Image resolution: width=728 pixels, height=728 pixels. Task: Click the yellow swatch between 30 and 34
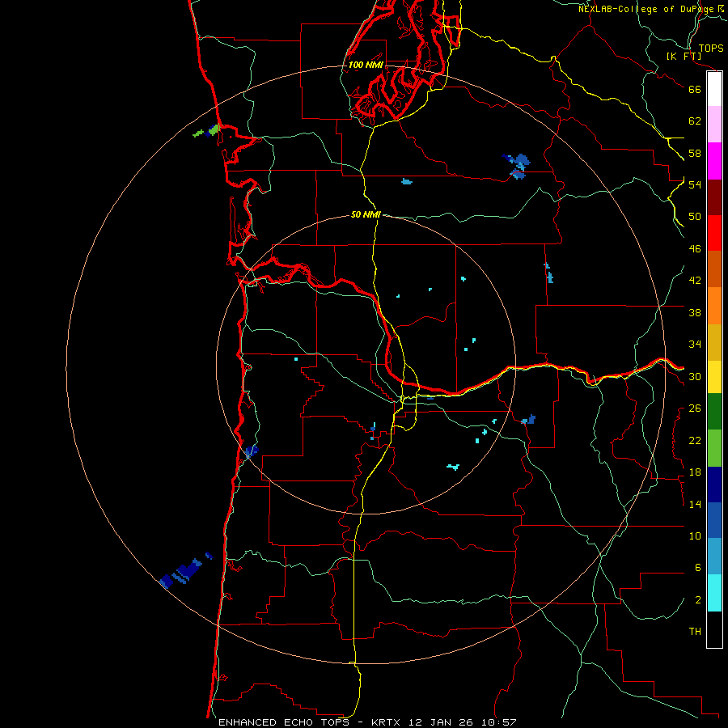[714, 377]
